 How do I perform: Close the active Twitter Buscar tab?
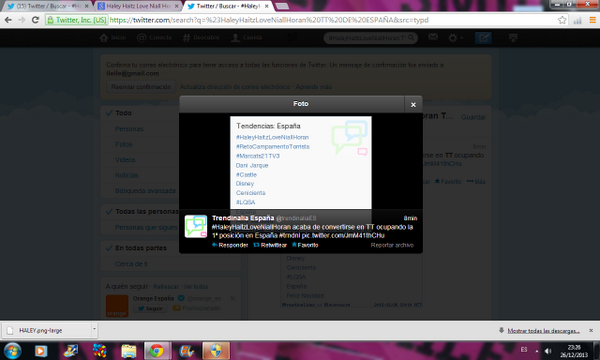point(267,6)
